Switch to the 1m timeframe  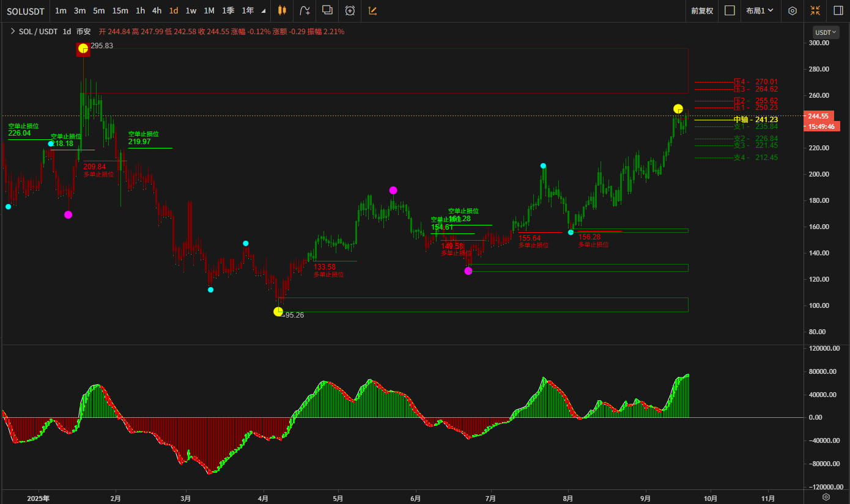(61, 10)
